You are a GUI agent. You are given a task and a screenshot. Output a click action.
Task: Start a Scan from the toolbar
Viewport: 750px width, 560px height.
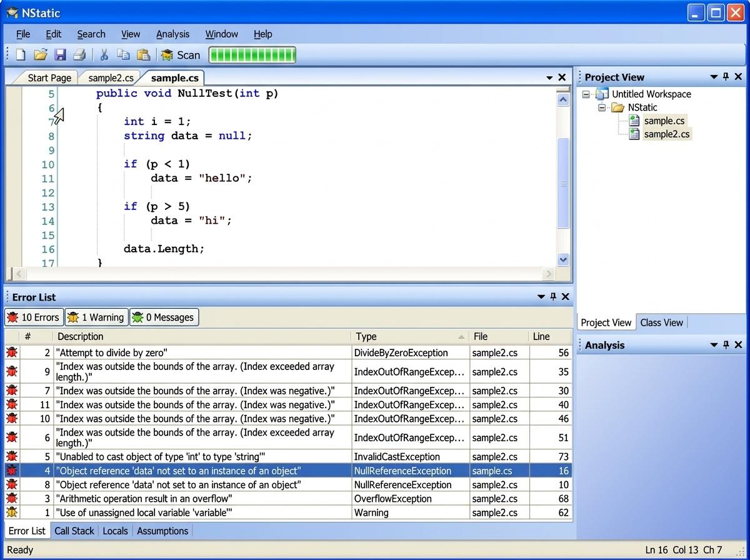click(181, 55)
